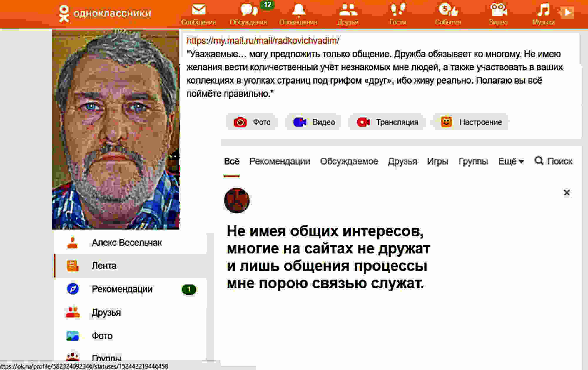Screen dimensions: 588x370
Task: Open the my.mail.ru radkovichvadim link
Action: coord(263,41)
